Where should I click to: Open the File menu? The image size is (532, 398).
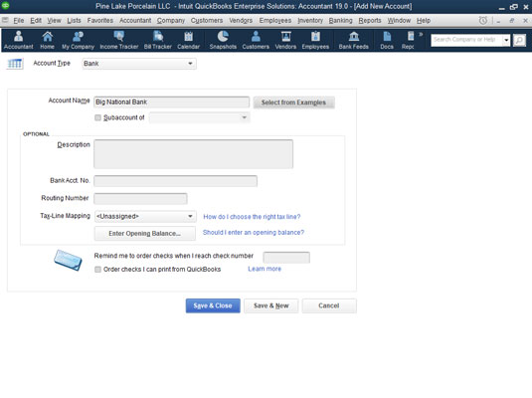pos(19,20)
